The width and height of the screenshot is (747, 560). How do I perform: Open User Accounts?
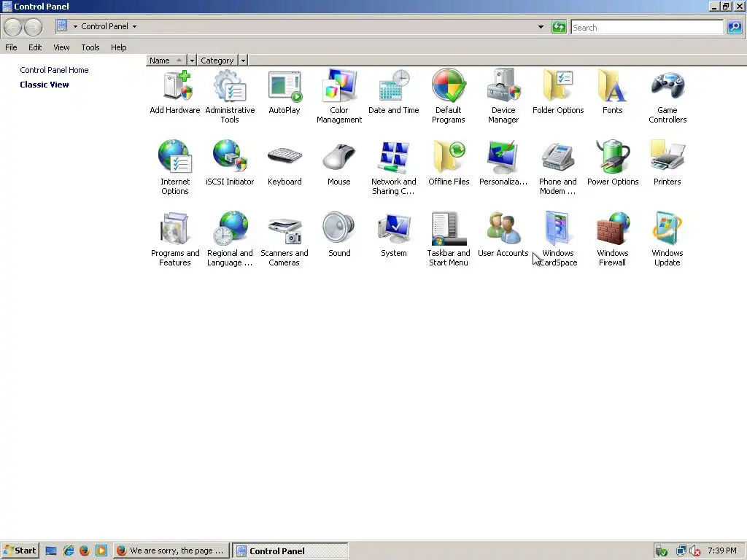503,236
